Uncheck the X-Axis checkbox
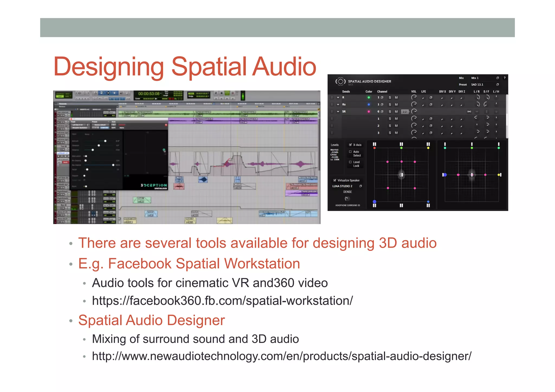 tap(350, 145)
